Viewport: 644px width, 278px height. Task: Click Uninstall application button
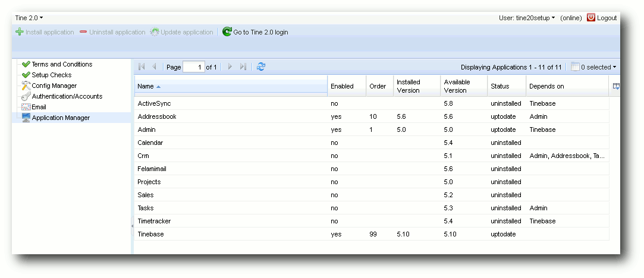click(112, 32)
